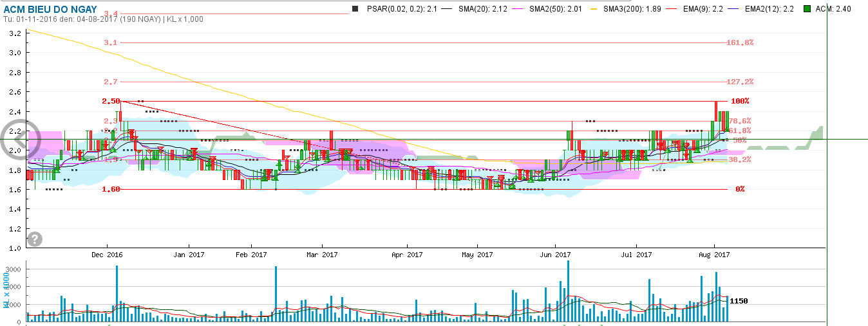868x326 pixels.
Task: Select the 100% Fibonacci label
Action: click(x=739, y=102)
